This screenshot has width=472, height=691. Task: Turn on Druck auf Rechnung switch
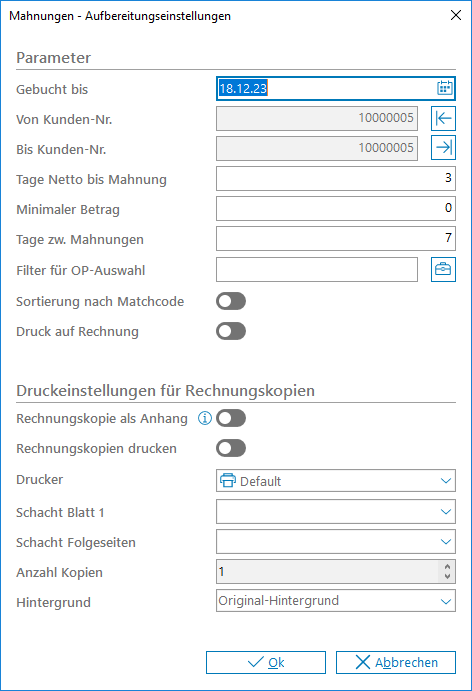pos(231,331)
